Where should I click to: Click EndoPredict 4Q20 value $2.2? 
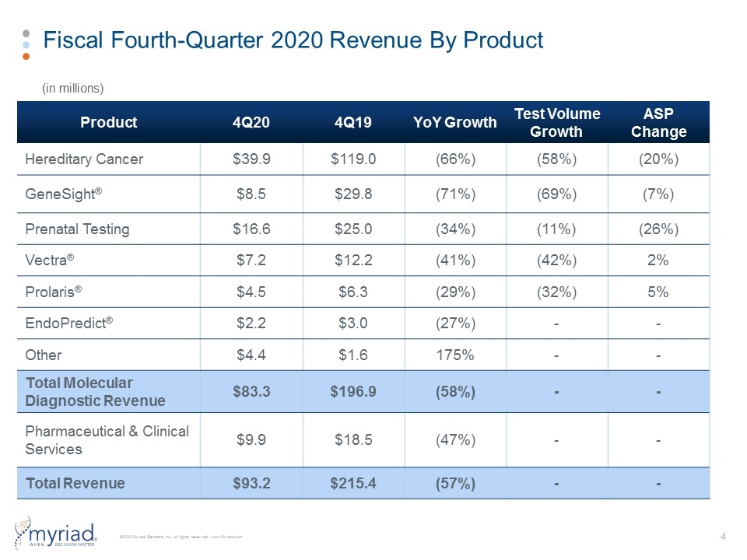[251, 324]
